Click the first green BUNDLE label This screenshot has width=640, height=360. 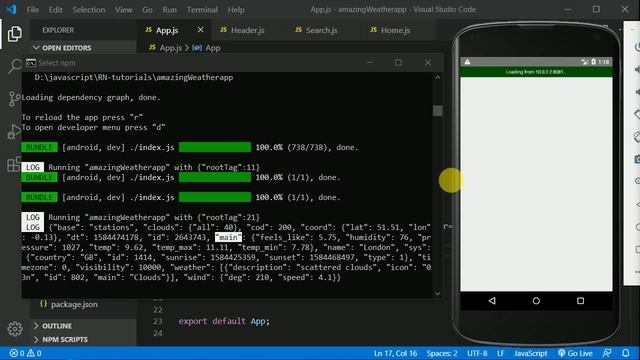[39, 147]
